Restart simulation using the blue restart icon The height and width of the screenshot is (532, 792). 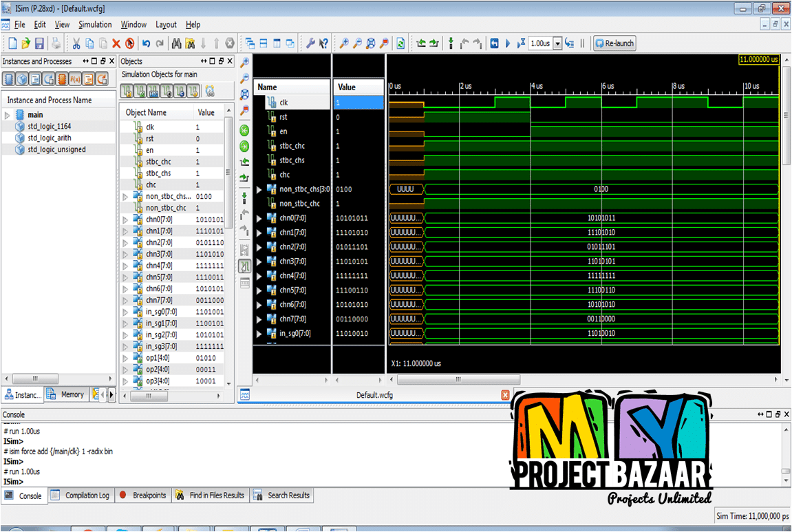(494, 43)
